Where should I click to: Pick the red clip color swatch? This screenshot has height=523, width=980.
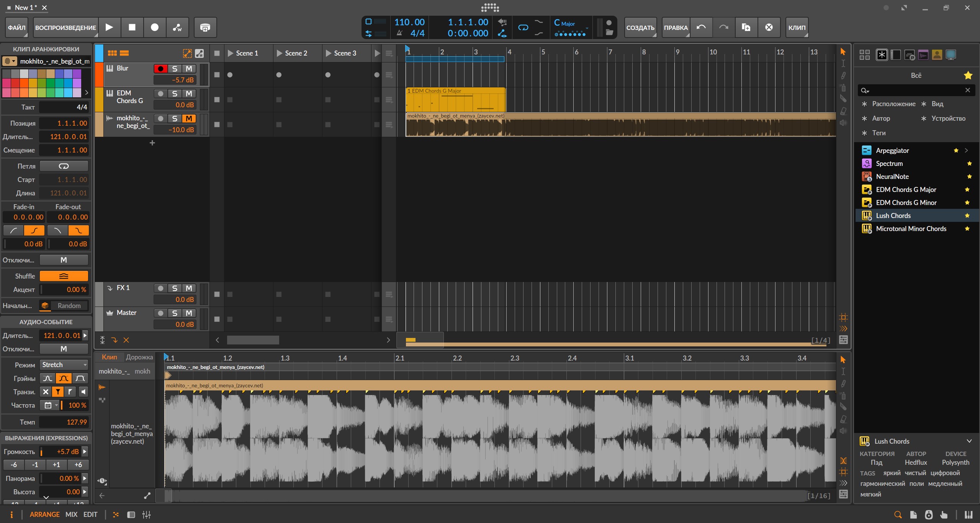15,83
